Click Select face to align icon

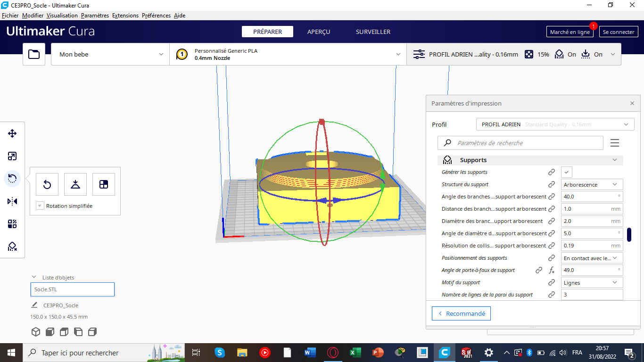[104, 184]
